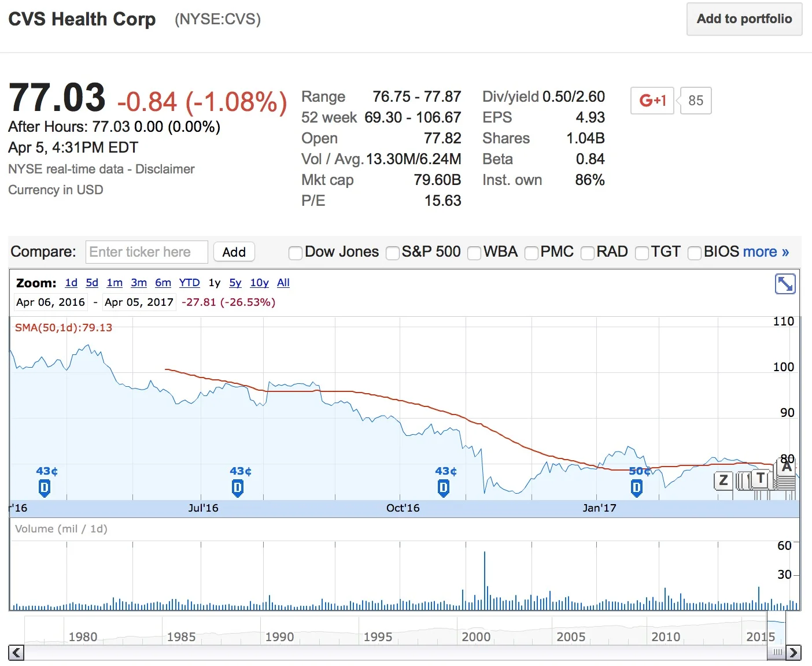Switch chart zoom to 1m

pos(115,283)
